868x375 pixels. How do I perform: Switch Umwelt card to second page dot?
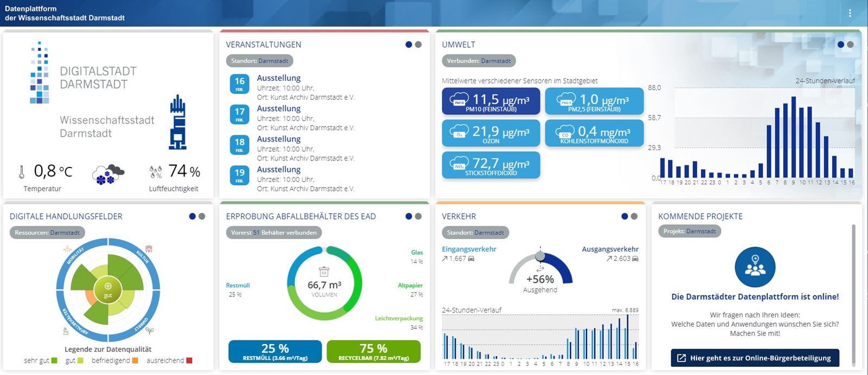point(850,44)
